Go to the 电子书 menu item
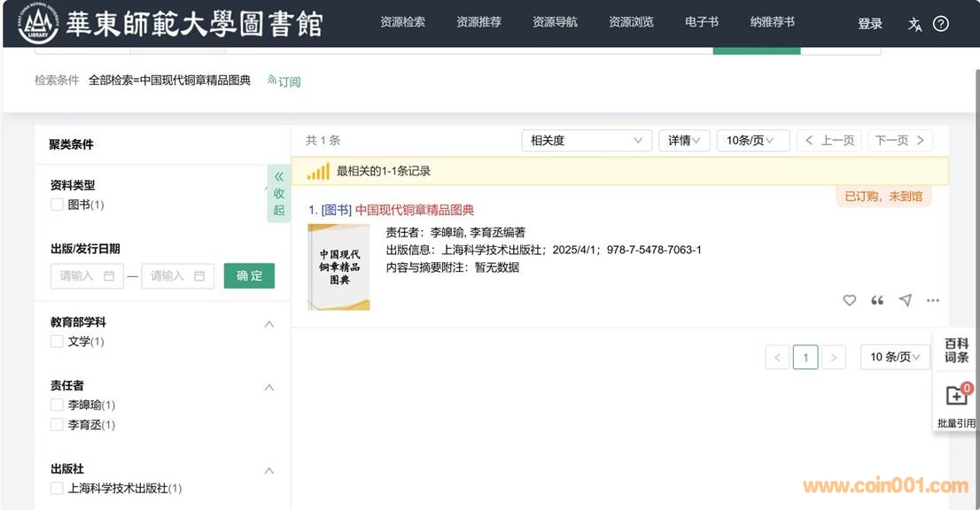The image size is (980, 510). (702, 22)
